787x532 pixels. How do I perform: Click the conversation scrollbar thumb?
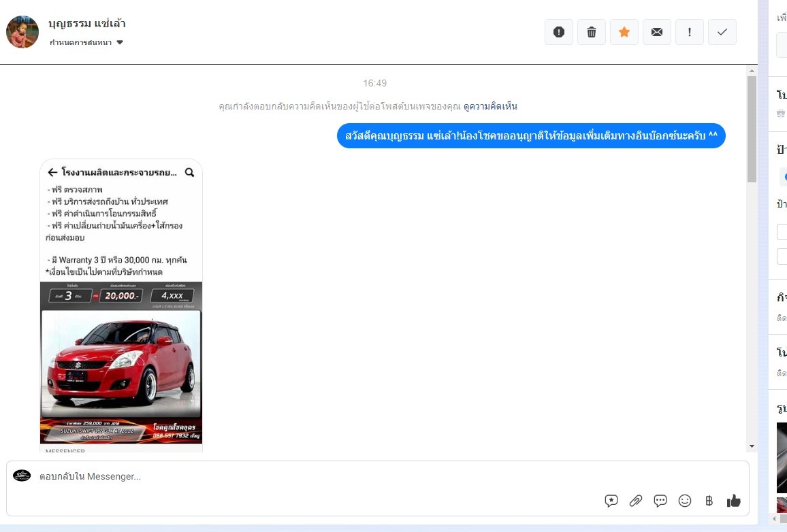[752, 129]
